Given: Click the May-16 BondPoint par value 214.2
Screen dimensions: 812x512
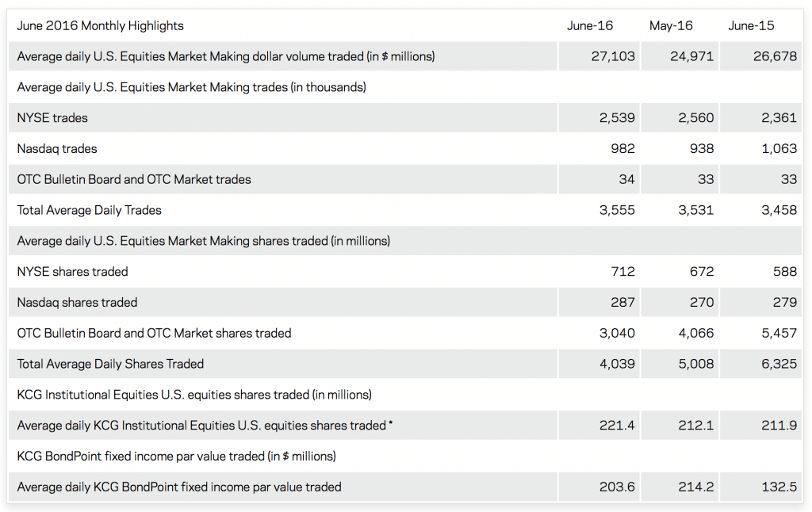Looking at the screenshot, I should [695, 487].
